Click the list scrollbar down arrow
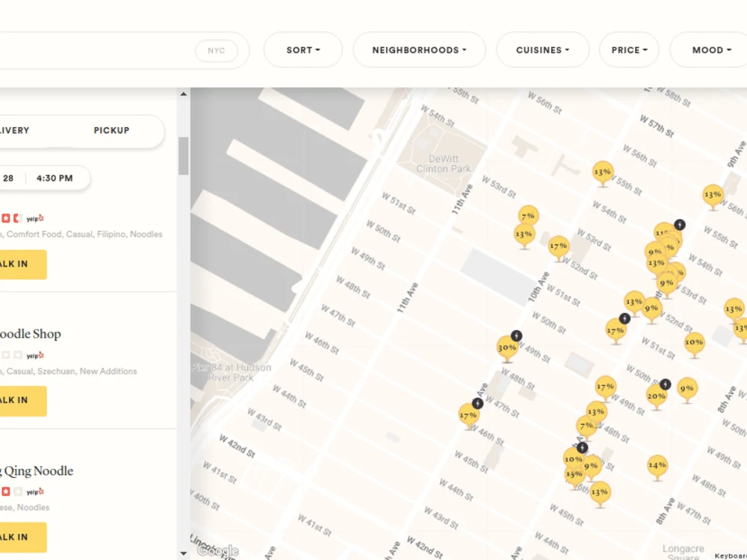The image size is (747, 560). coord(184,553)
